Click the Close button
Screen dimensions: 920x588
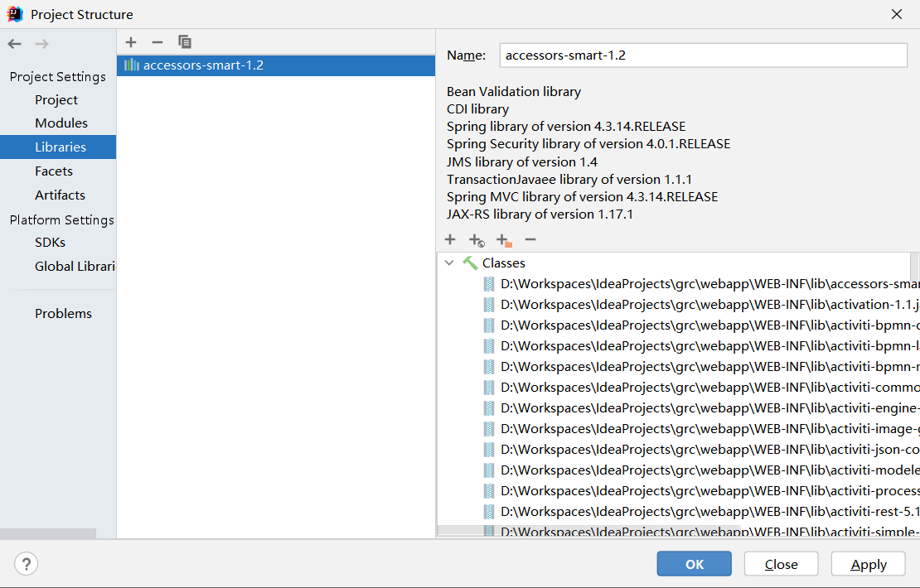[x=781, y=564]
